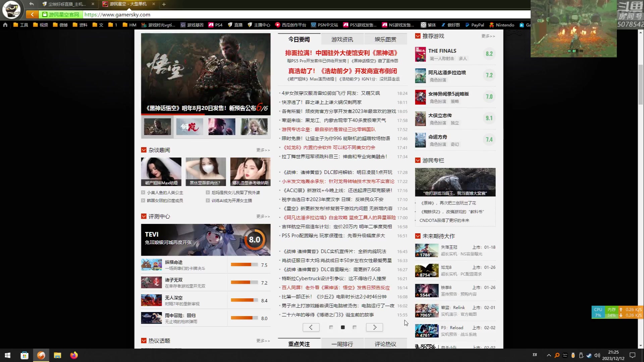
Task: Open the 纵横命途 review row
Action: [206, 265]
